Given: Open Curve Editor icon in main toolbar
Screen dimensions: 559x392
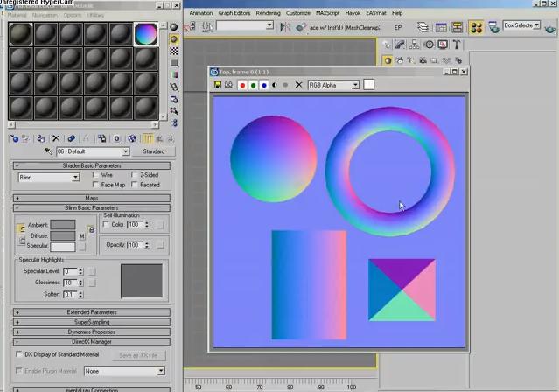Looking at the screenshot, I should pyautogui.click(x=441, y=27).
